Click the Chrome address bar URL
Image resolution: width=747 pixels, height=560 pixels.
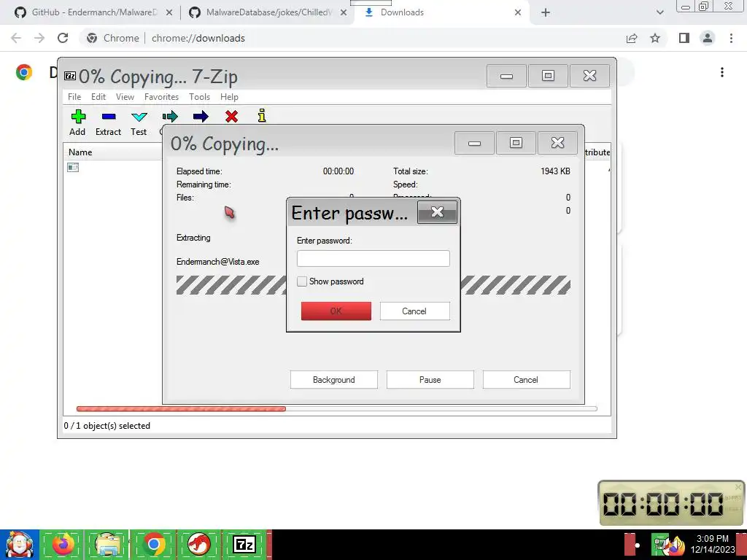(198, 38)
